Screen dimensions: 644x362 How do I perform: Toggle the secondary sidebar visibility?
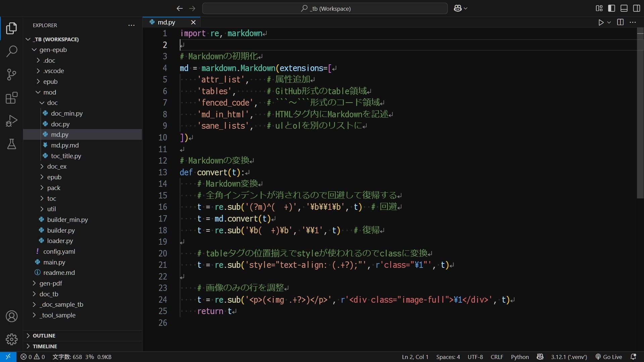pyautogui.click(x=636, y=8)
